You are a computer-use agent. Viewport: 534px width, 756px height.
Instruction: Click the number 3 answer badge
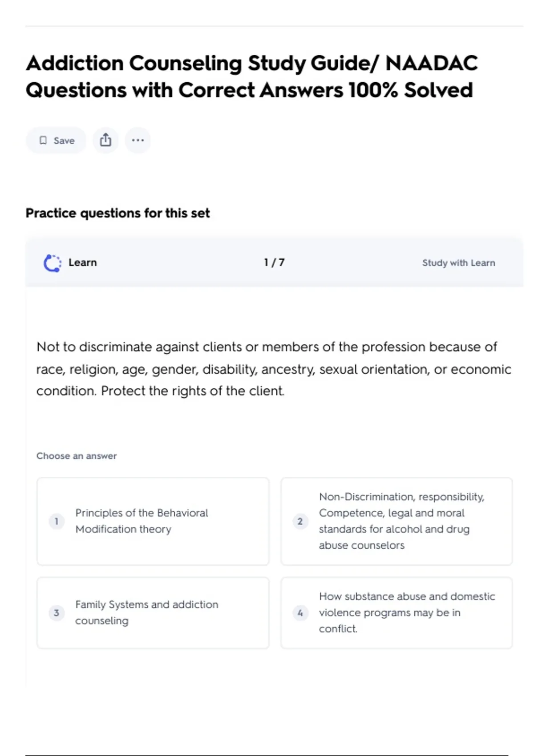pos(57,613)
